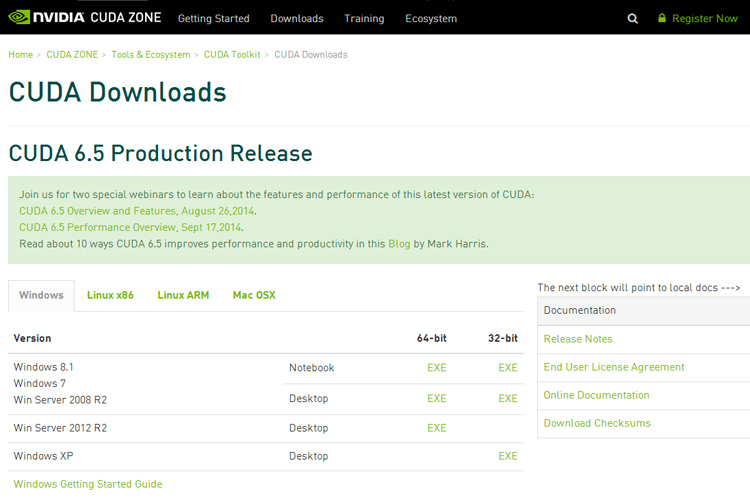
Task: Click the Documentation panel header
Action: click(x=643, y=311)
